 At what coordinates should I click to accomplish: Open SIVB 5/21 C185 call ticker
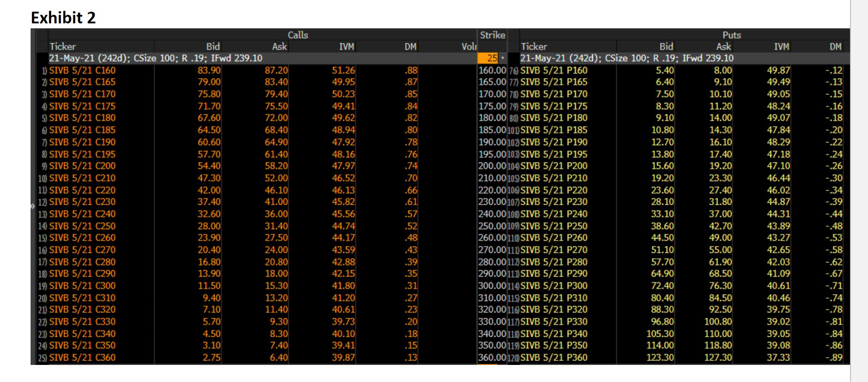pos(82,130)
